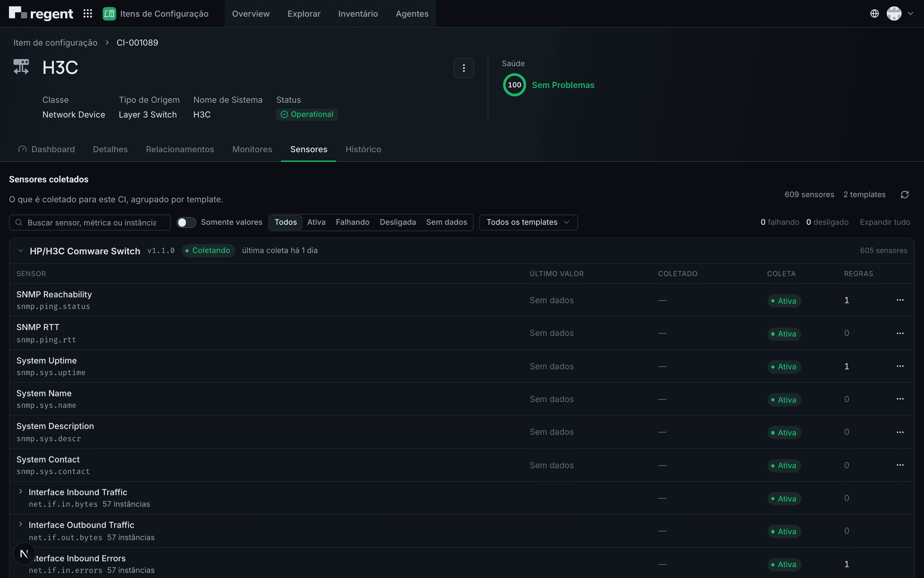
Task: Open row options for SNMP RTT
Action: [x=900, y=333]
